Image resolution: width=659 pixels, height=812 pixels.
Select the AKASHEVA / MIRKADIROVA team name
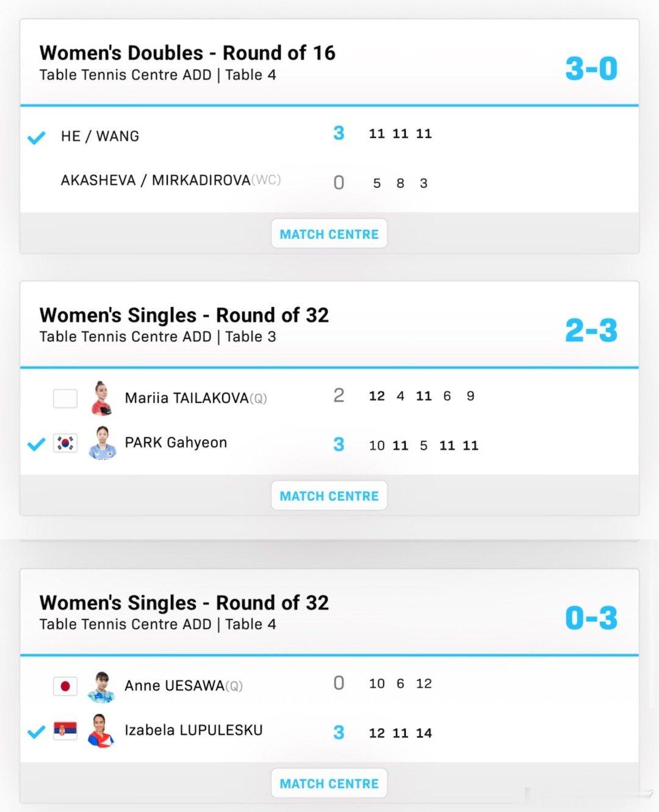point(156,180)
